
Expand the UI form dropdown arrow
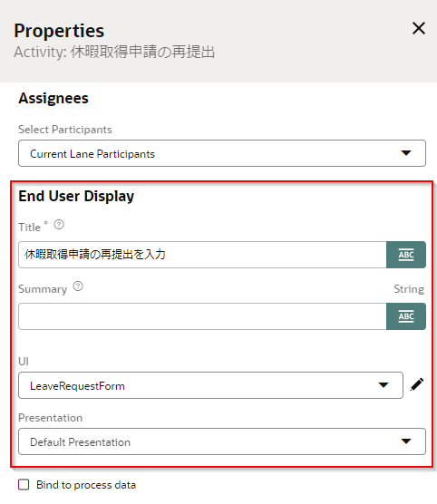[384, 385]
